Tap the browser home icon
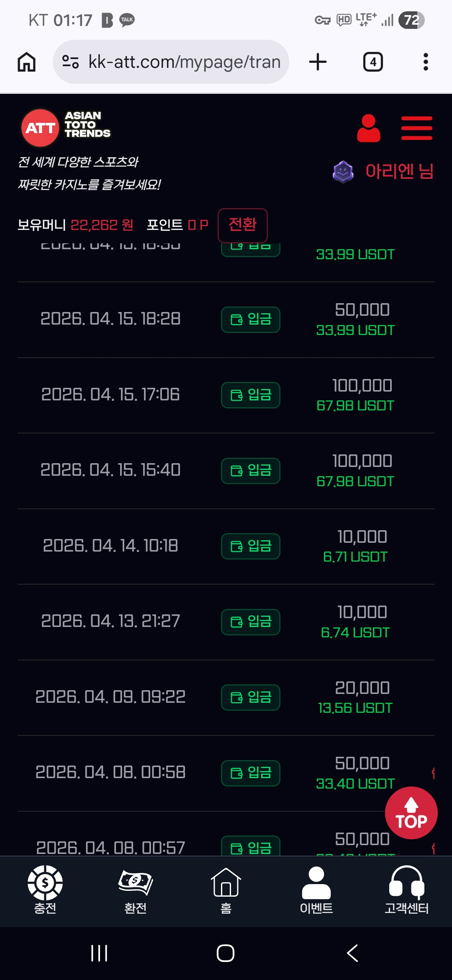The width and height of the screenshot is (452, 980). point(27,62)
